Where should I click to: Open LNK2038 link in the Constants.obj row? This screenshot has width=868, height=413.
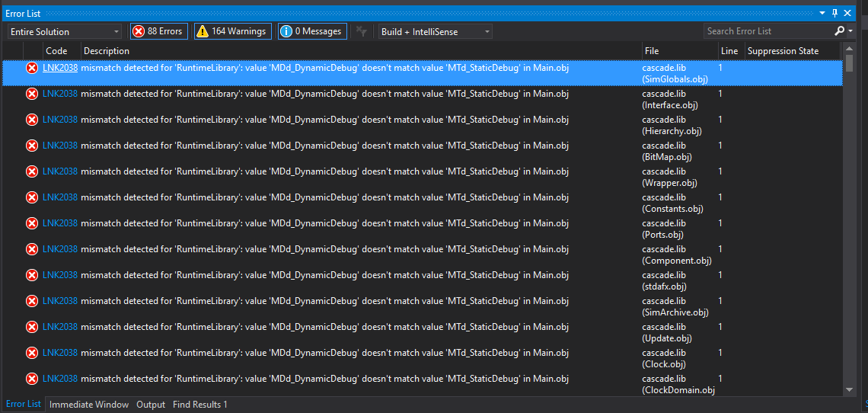click(60, 197)
